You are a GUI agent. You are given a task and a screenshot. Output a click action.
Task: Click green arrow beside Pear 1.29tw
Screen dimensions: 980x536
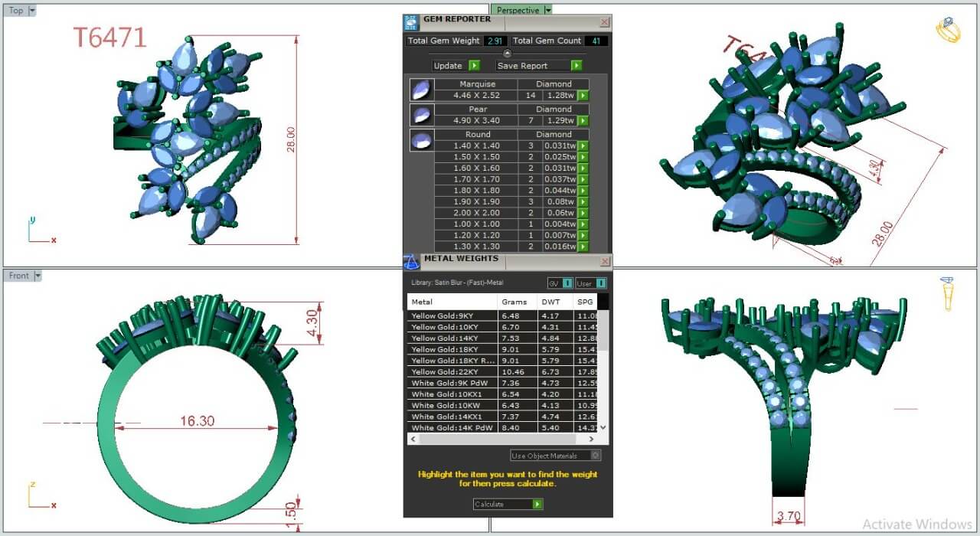click(x=583, y=121)
